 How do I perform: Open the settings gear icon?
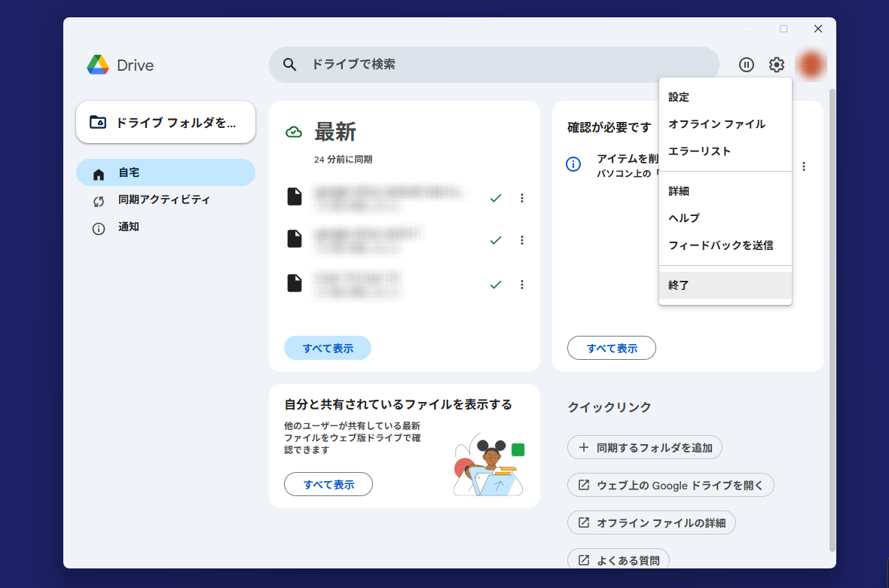pyautogui.click(x=776, y=65)
